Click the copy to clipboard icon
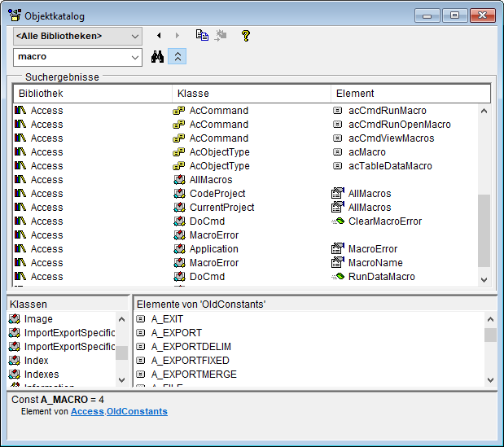 click(202, 36)
